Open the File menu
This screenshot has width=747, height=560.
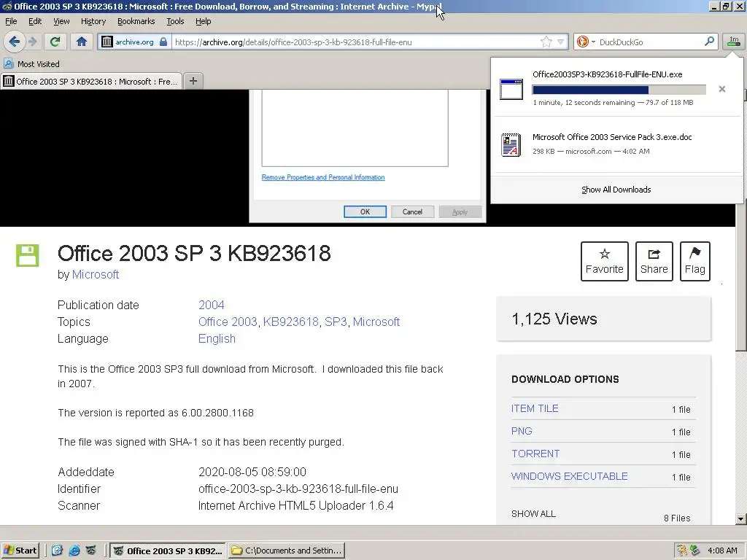coord(11,21)
